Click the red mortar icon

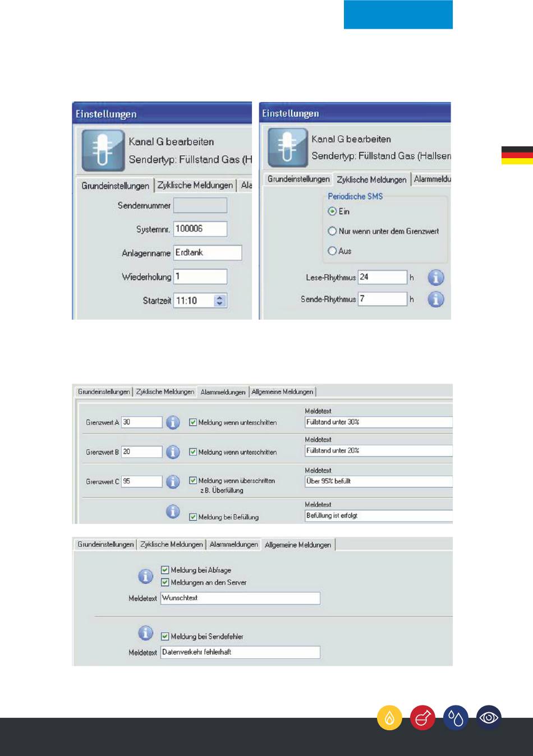(x=422, y=717)
